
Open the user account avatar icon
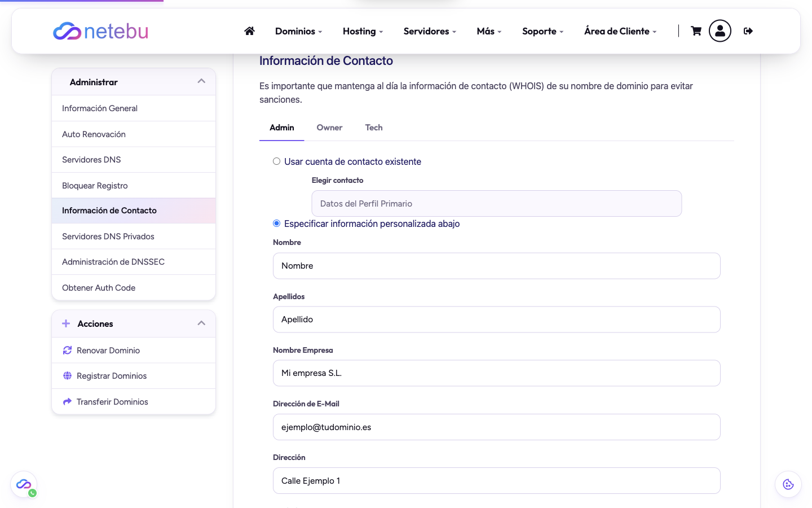coord(720,31)
